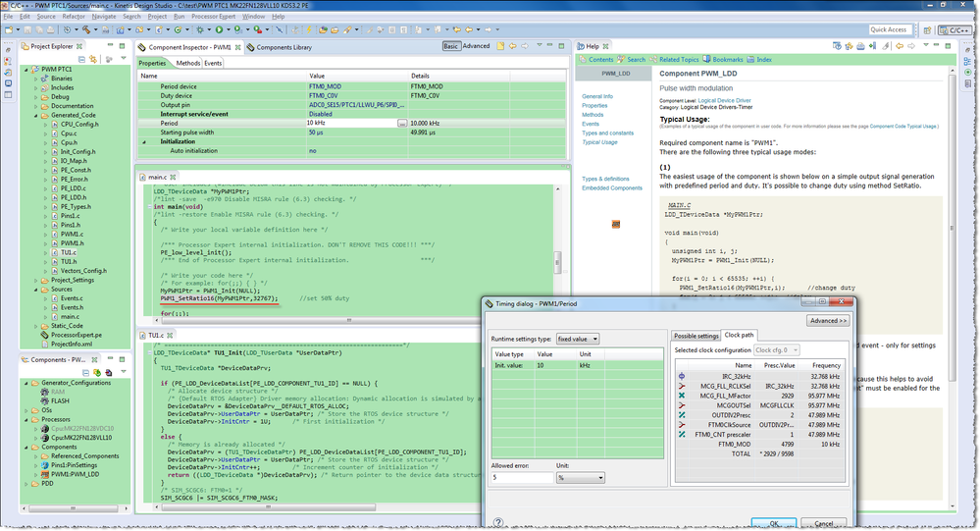Open the C/C++ perspective button
The height and width of the screenshot is (531, 980).
954,30
